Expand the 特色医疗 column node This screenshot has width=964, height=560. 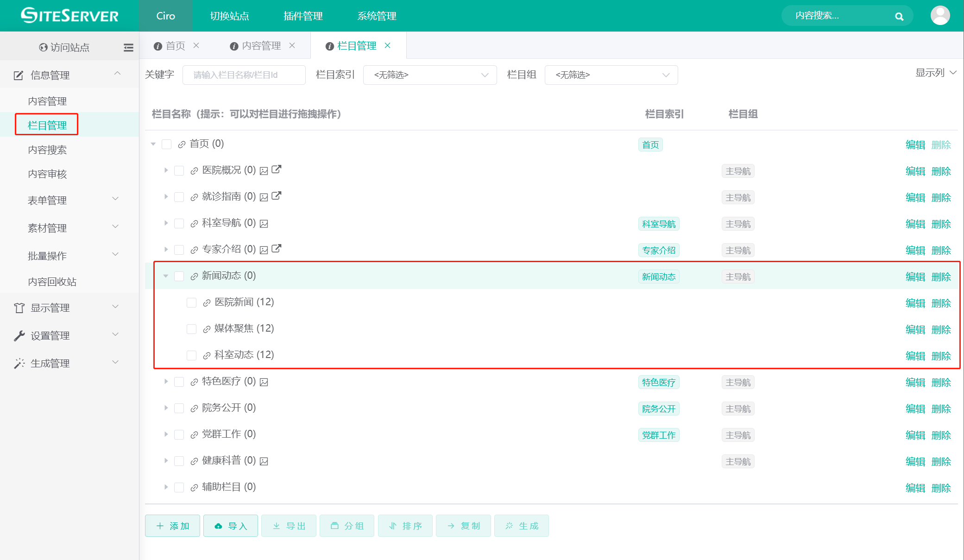[166, 381]
